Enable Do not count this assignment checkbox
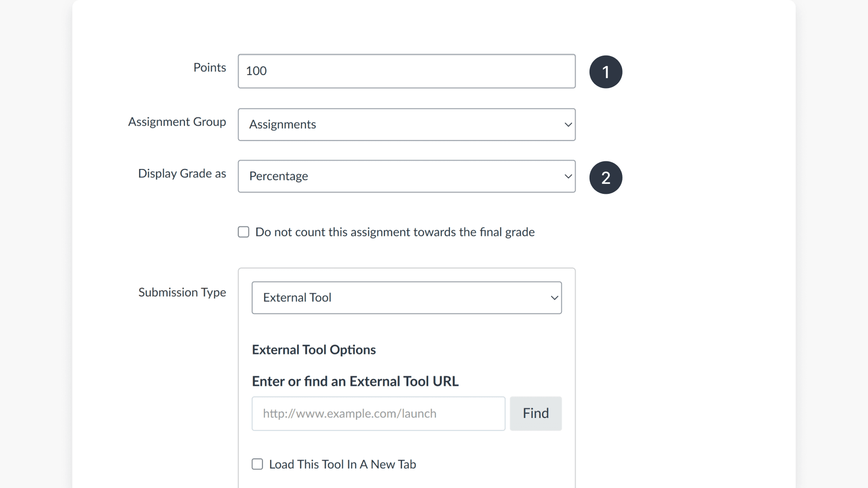The width and height of the screenshot is (868, 488). (x=243, y=232)
